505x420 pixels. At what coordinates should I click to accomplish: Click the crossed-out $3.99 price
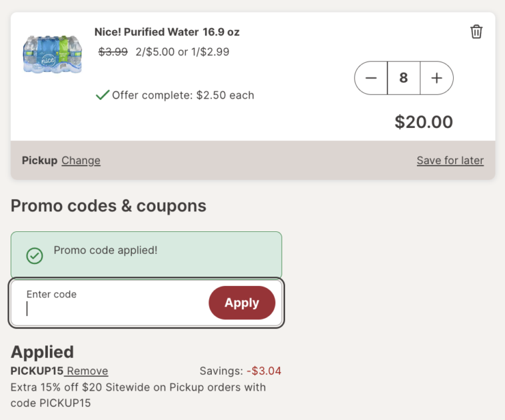(x=113, y=51)
